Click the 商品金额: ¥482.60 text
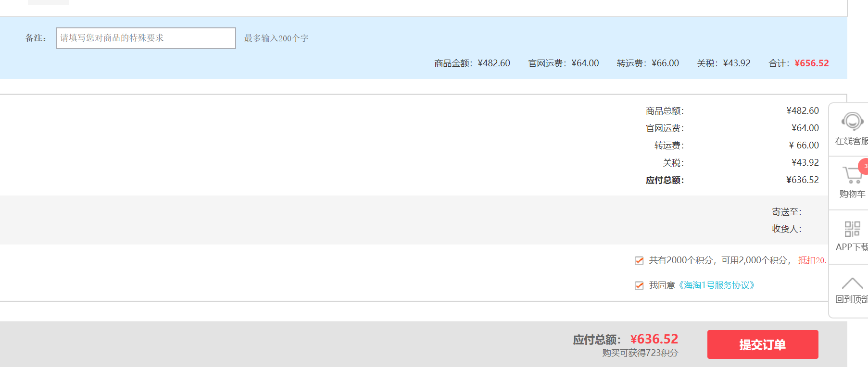This screenshot has height=367, width=868. tap(472, 63)
